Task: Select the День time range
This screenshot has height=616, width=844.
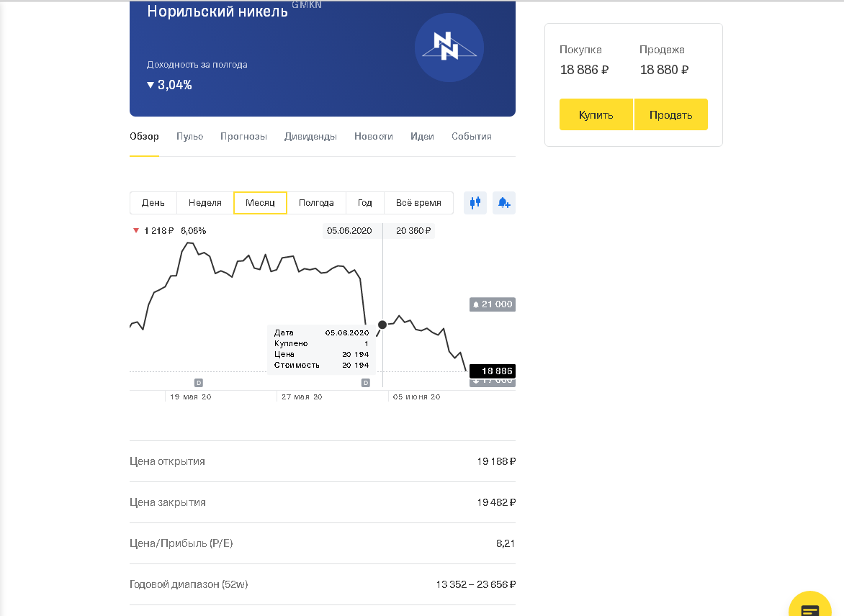Action: 153,203
